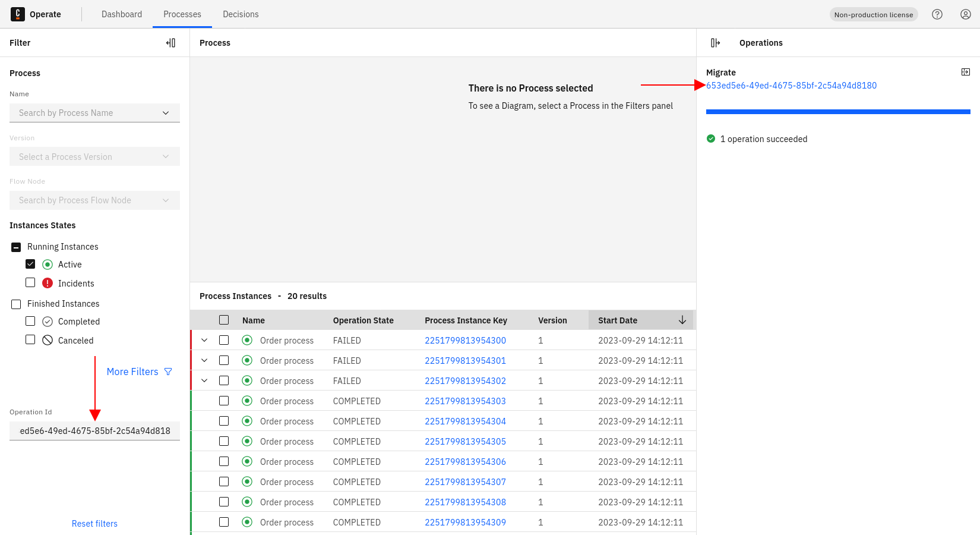
Task: Switch to the Dashboard tab
Action: coord(122,14)
